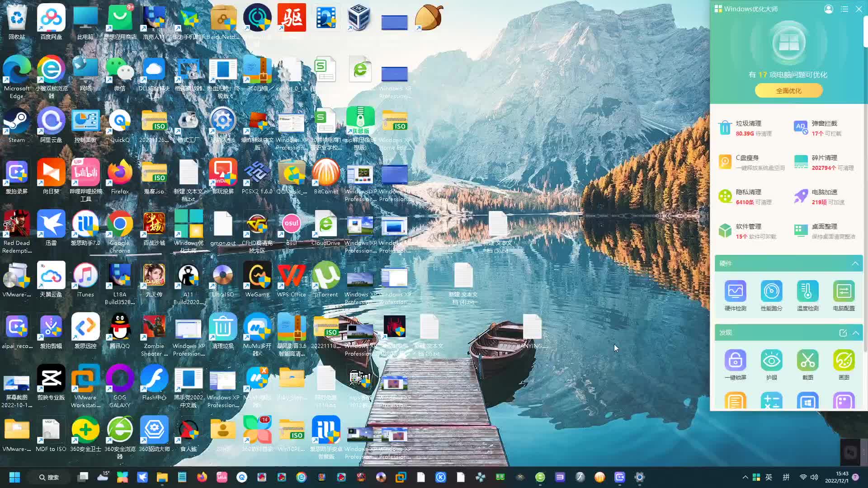
Task: Select the Red Dead Redemption desktop icon
Action: click(x=17, y=232)
